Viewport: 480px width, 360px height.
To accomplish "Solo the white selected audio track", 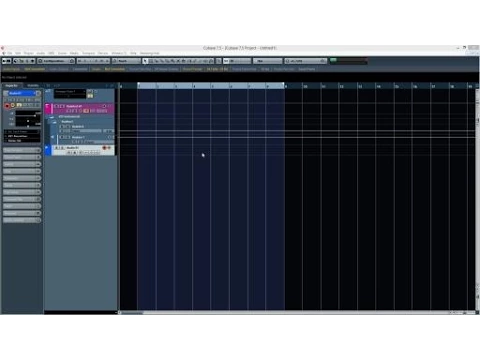I will [61, 148].
